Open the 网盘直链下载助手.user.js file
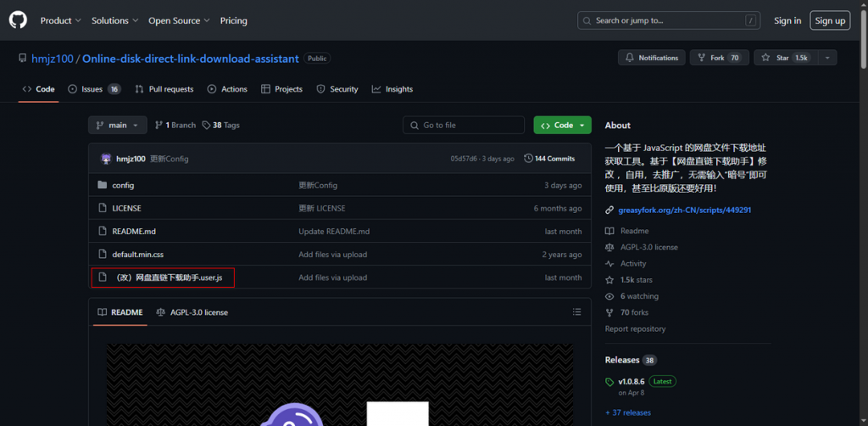This screenshot has width=868, height=426. tap(166, 277)
